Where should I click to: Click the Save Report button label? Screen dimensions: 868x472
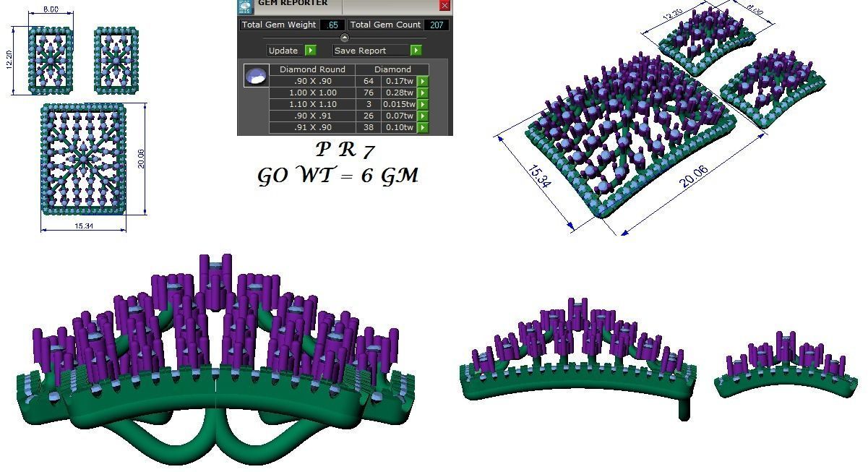point(371,51)
